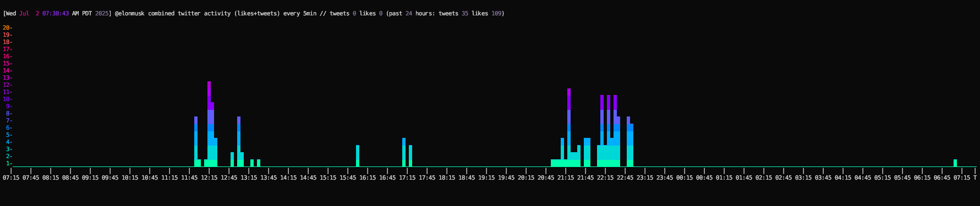
Task: Click the 13:15 time label on the x-axis
Action: pos(249,177)
